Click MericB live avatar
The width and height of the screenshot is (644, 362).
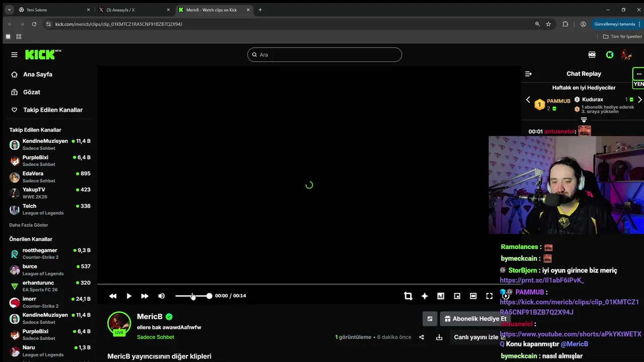point(119,324)
